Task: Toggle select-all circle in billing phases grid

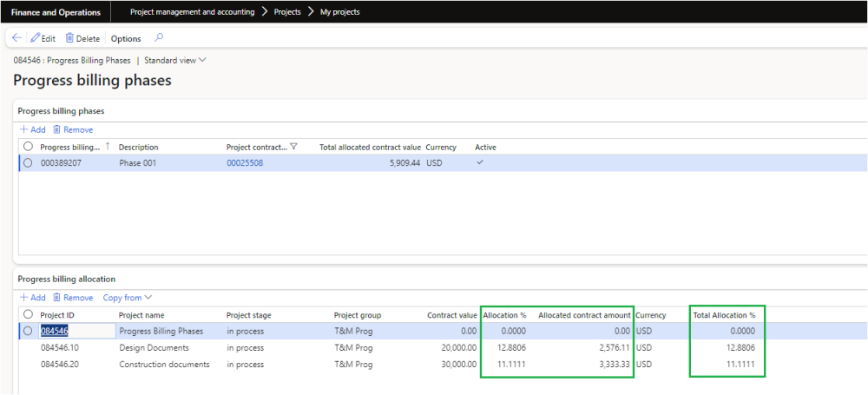Action: (28, 147)
